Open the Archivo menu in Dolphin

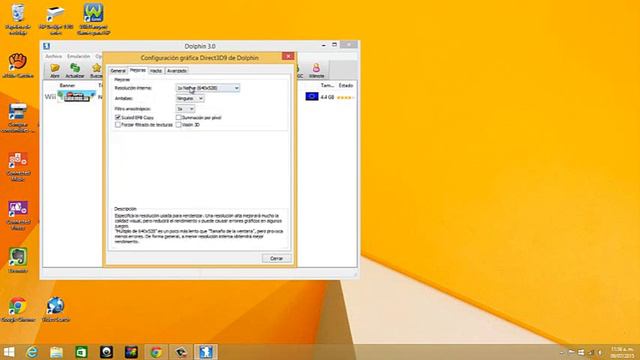click(53, 56)
